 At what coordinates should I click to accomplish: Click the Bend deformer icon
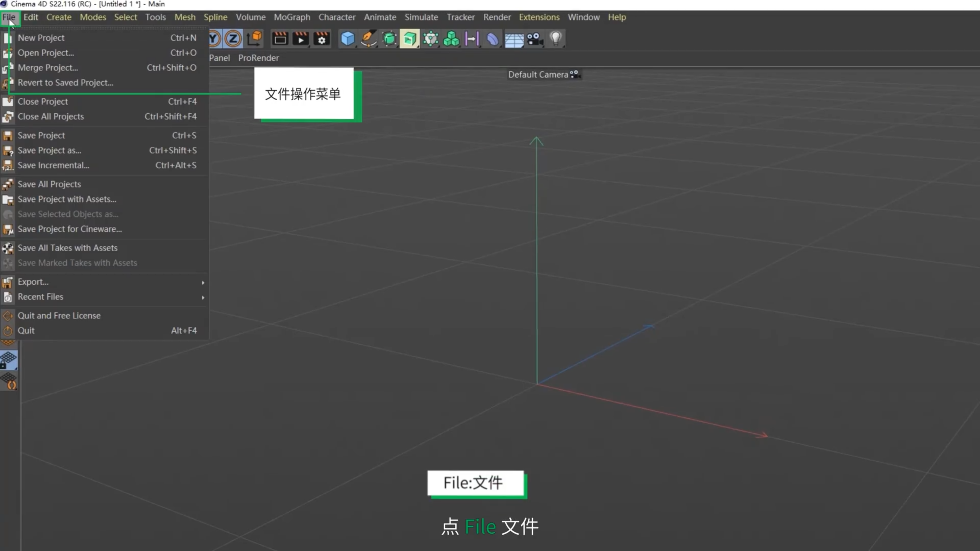tap(493, 39)
